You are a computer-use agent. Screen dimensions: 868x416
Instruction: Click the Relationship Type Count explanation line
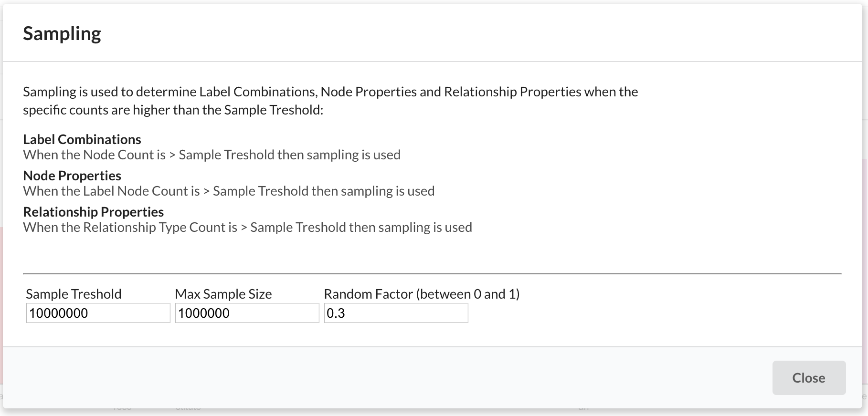[x=247, y=227]
